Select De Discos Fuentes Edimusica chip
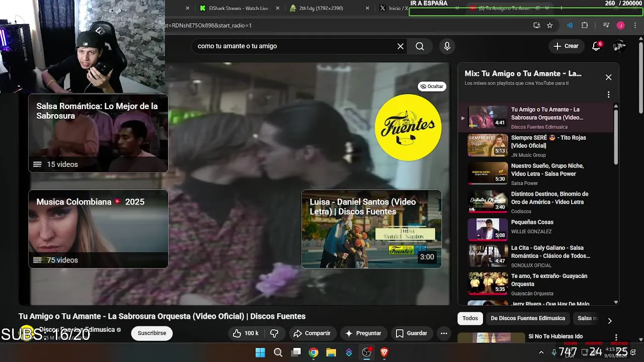644x362 pixels. point(528,318)
